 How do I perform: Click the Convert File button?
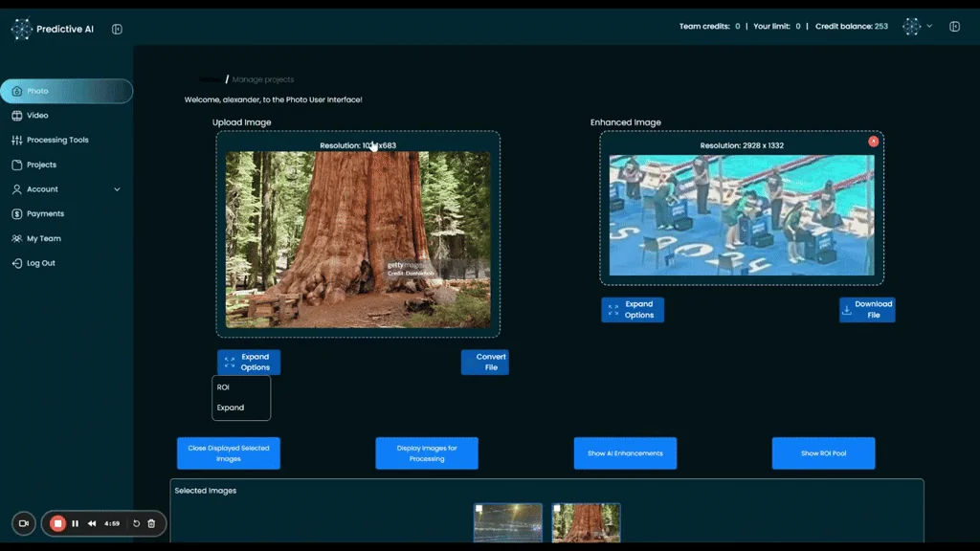point(485,362)
